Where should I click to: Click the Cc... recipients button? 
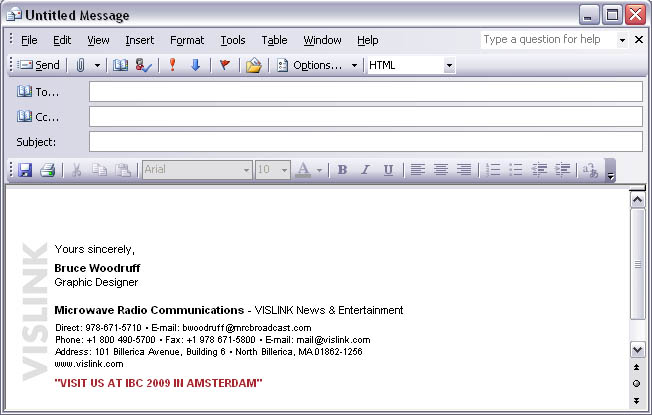[x=38, y=117]
